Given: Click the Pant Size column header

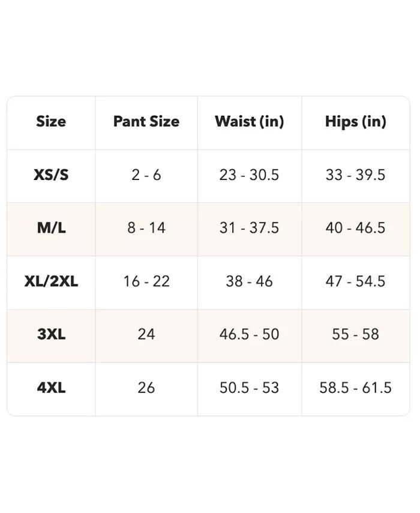Looking at the screenshot, I should tap(146, 122).
